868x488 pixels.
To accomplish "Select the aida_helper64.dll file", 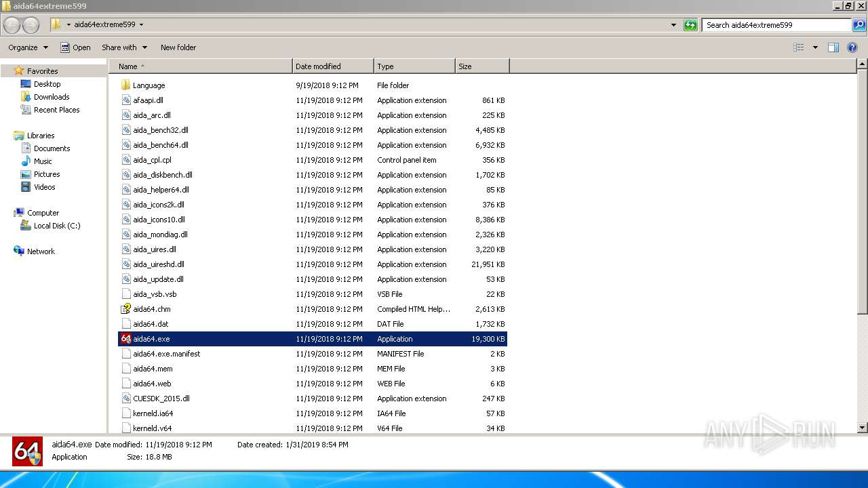I will tap(313, 190).
